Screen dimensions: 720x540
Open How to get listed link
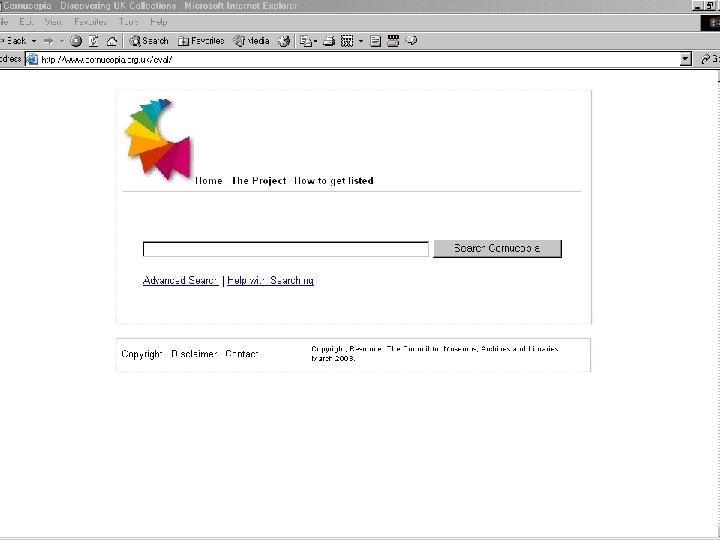[333, 181]
